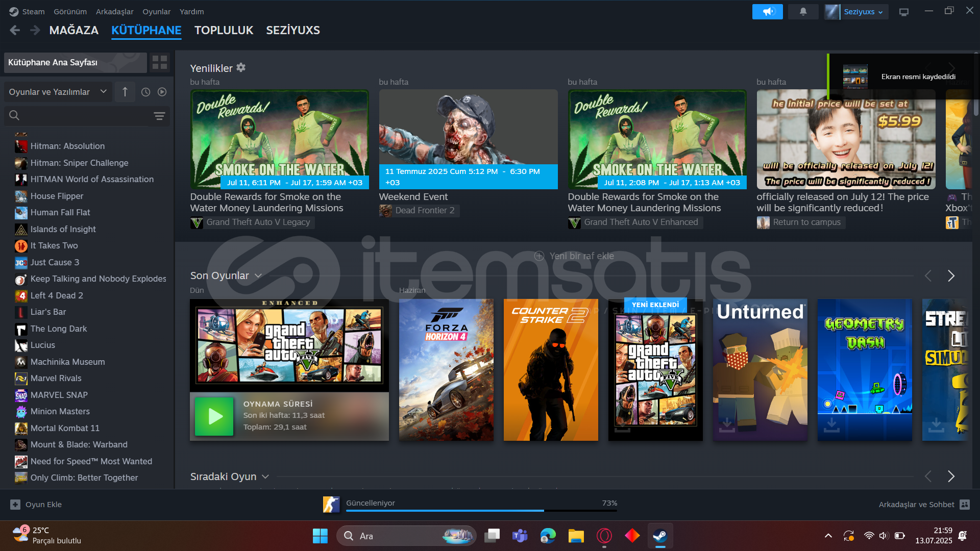Click the downloading game icon in footer
The image size is (980, 551).
point(331,504)
